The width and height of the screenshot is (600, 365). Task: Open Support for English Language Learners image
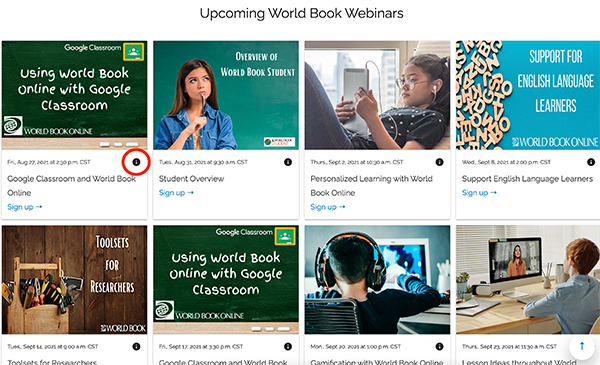[x=528, y=95]
